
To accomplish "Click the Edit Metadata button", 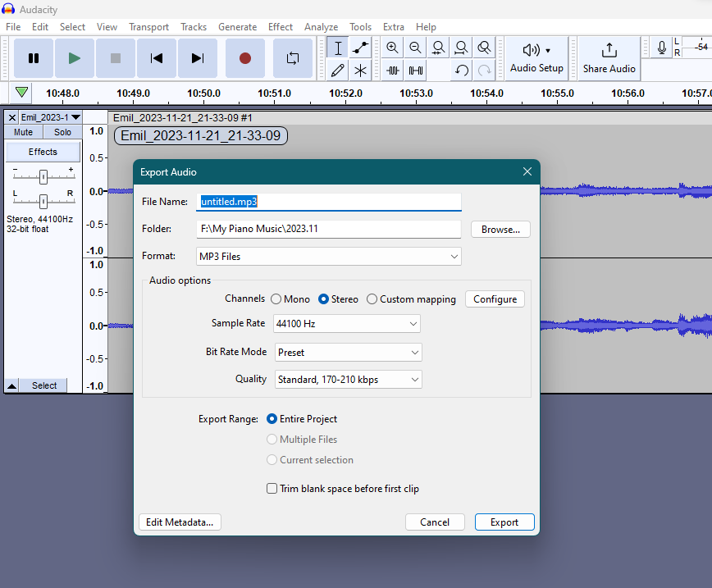I will (x=179, y=522).
